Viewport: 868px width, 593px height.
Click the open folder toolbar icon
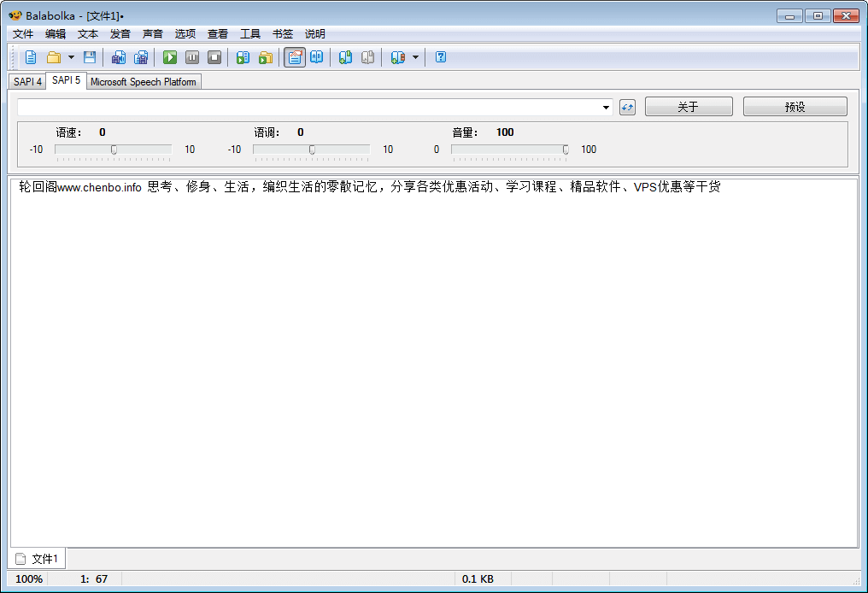(x=54, y=57)
